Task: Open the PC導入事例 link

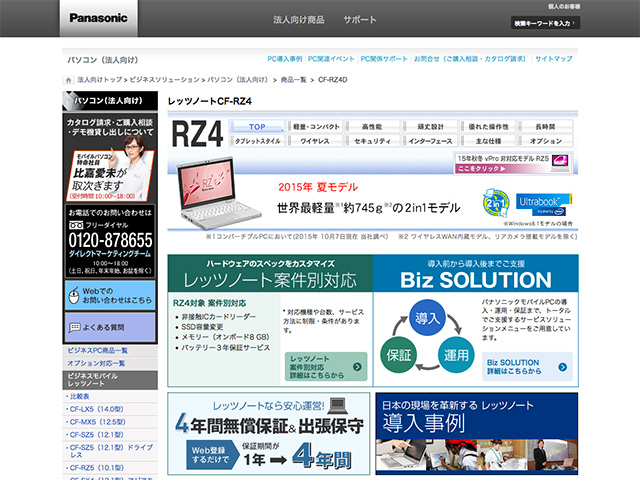Action: pyautogui.click(x=284, y=59)
